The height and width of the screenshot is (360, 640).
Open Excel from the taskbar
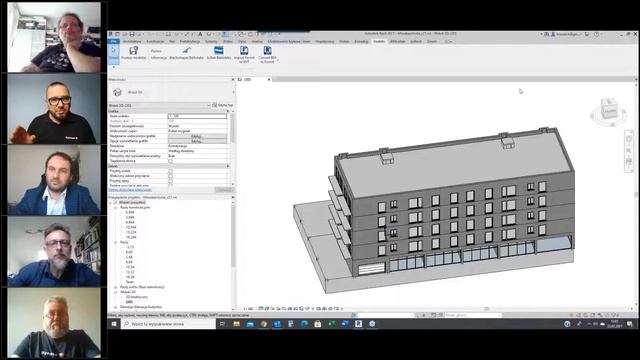[331, 324]
